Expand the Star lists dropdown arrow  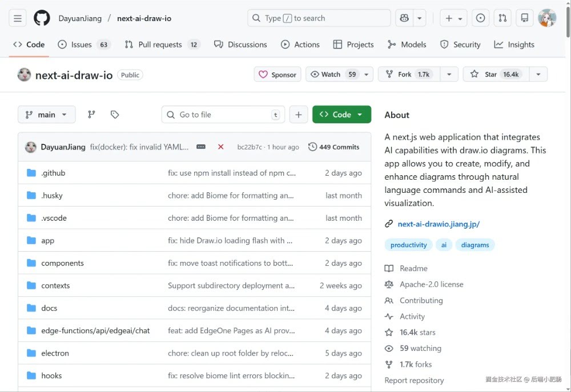pyautogui.click(x=537, y=74)
